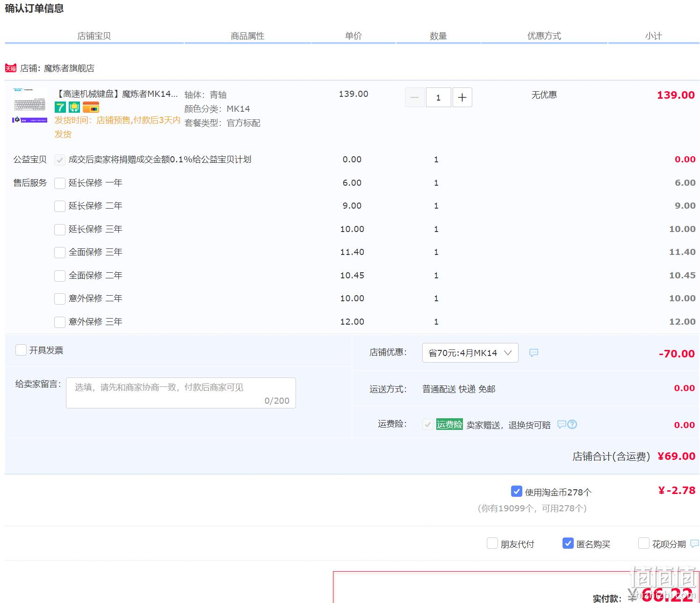Screen dimensions: 700x603
Task: Click the green consumer protection badge icon
Action: [x=74, y=107]
